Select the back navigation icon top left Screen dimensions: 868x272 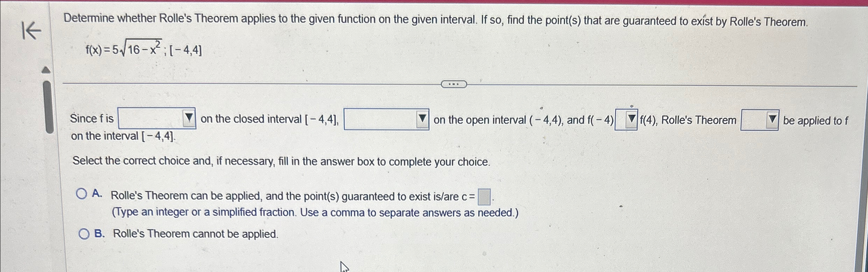click(x=32, y=30)
